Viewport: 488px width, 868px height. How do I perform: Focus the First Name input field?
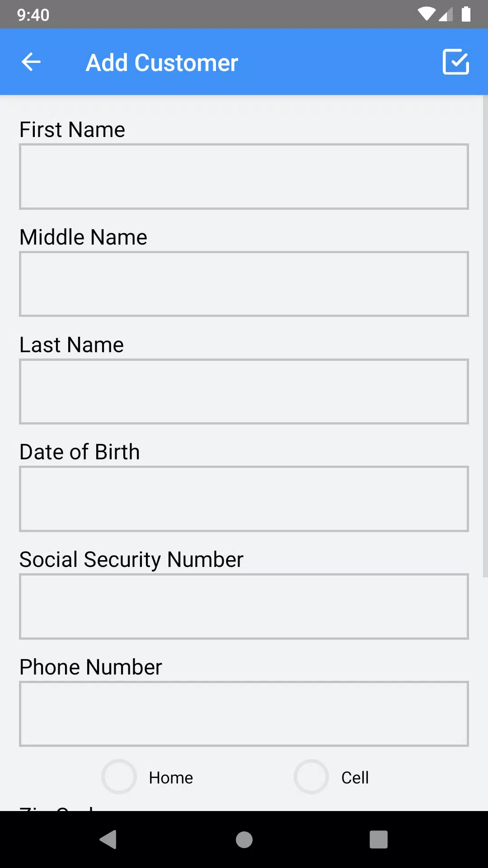pyautogui.click(x=244, y=177)
